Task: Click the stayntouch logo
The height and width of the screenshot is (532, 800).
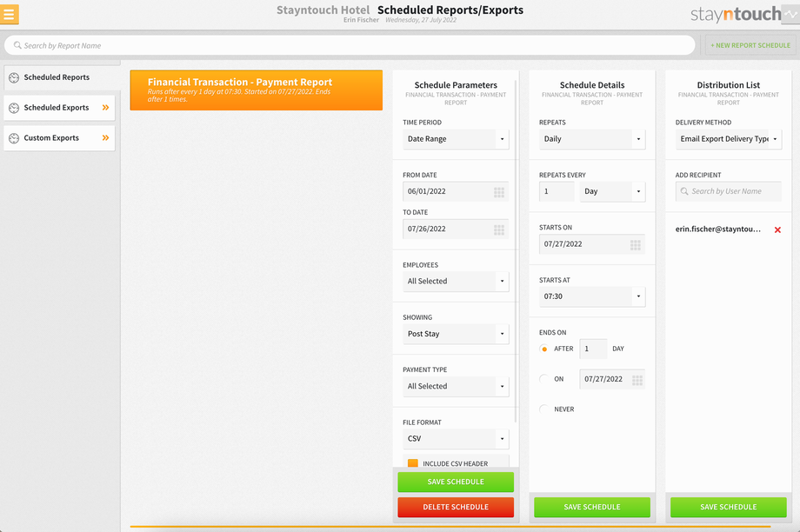Action: [x=735, y=14]
